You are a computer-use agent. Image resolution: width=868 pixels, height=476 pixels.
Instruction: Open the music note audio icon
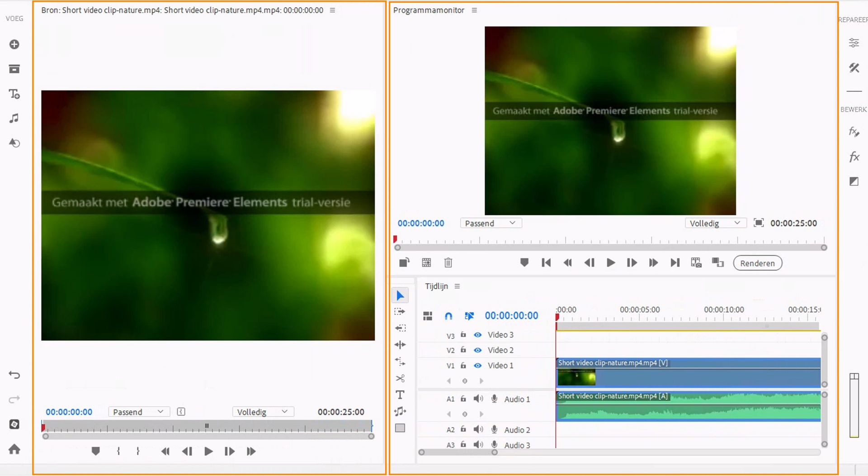pyautogui.click(x=14, y=119)
